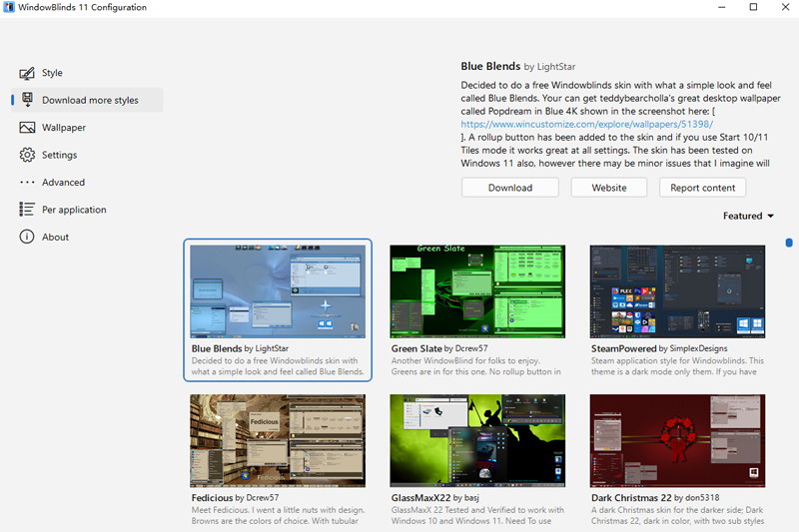Click the Download more styles icon

pyautogui.click(x=28, y=100)
